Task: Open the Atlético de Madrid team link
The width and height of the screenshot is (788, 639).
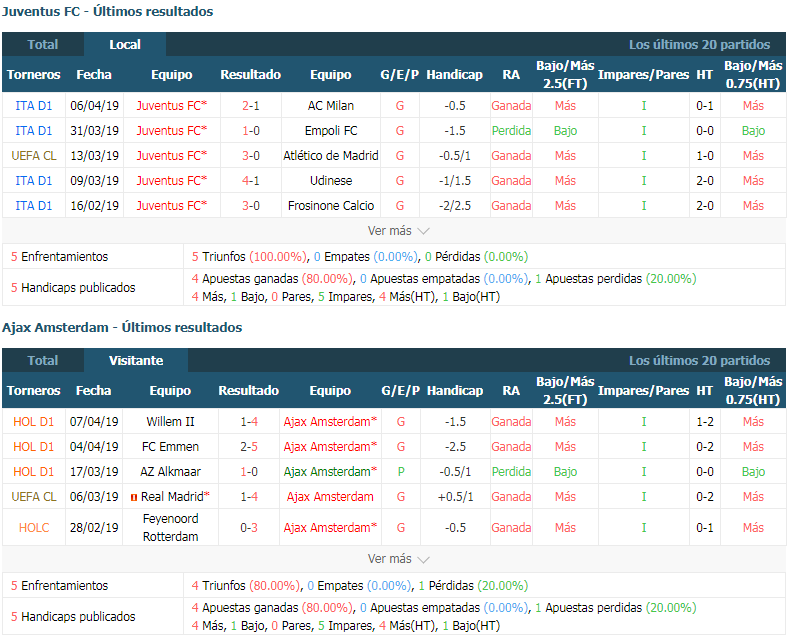Action: 331,156
